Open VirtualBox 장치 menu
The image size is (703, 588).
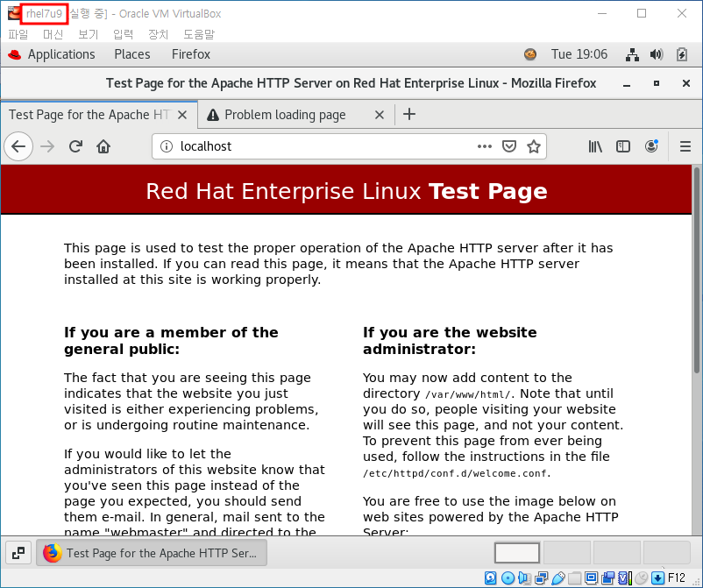[159, 34]
